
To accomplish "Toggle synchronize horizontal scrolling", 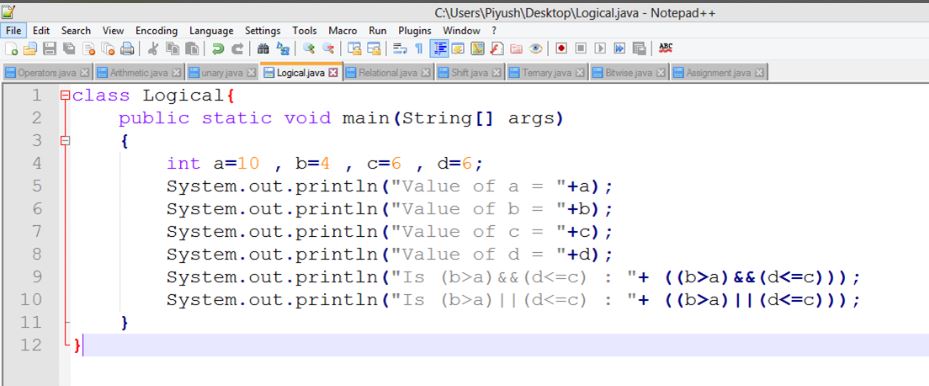I will click(x=374, y=49).
